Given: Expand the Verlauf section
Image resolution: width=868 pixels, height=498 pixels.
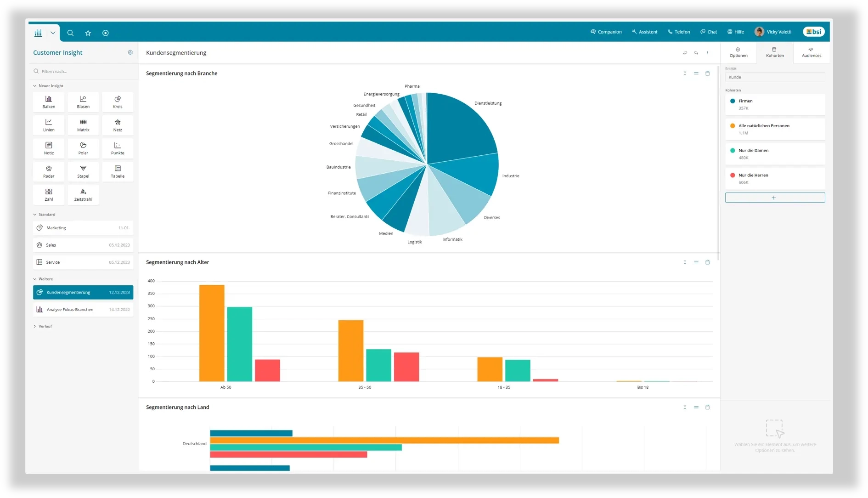Looking at the screenshot, I should (x=43, y=327).
